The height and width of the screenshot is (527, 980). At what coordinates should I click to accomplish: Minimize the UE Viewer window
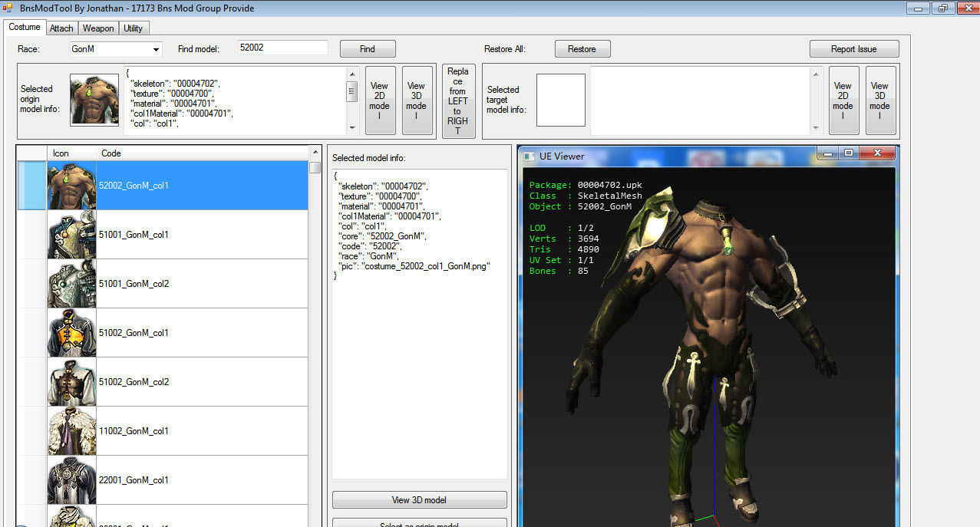pyautogui.click(x=827, y=153)
